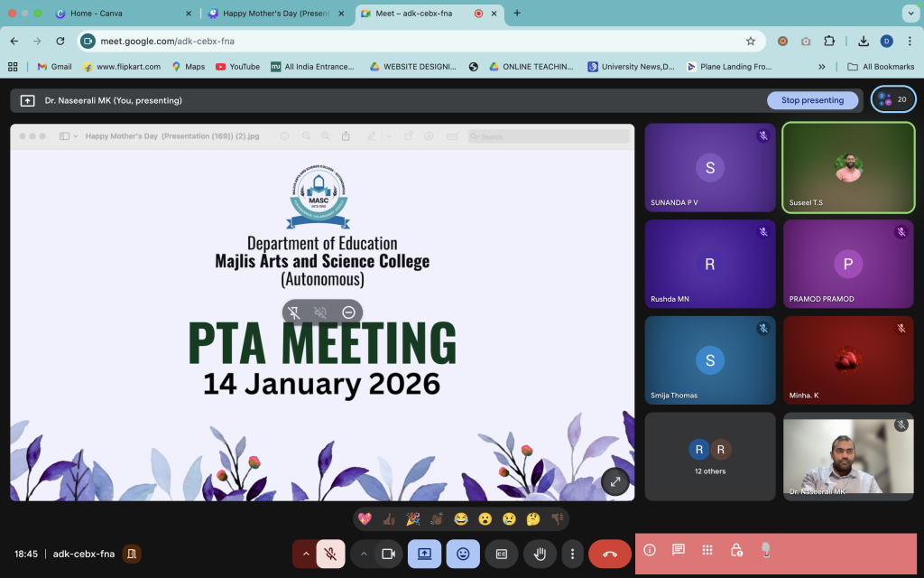Click the Stop presenting button

(x=812, y=100)
